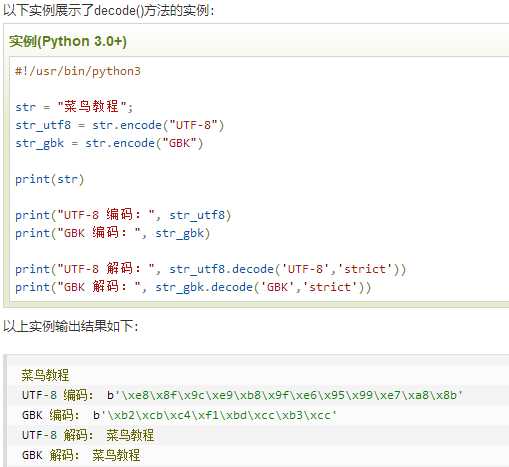Click the str_gbk.decode('GBK','strict') line

tap(193, 287)
